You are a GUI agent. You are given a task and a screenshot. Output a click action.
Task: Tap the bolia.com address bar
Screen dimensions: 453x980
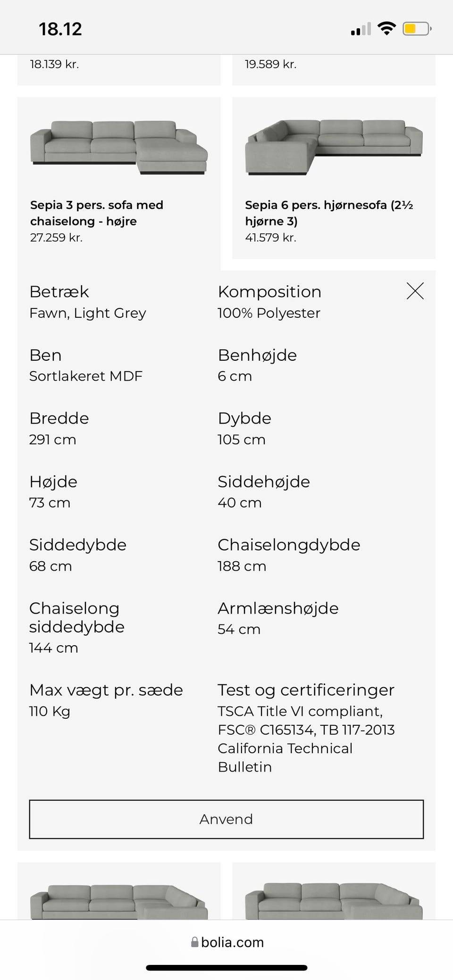point(232,942)
